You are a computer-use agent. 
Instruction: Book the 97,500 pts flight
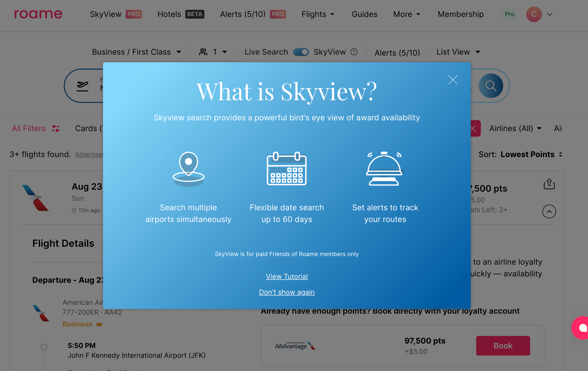(x=503, y=346)
